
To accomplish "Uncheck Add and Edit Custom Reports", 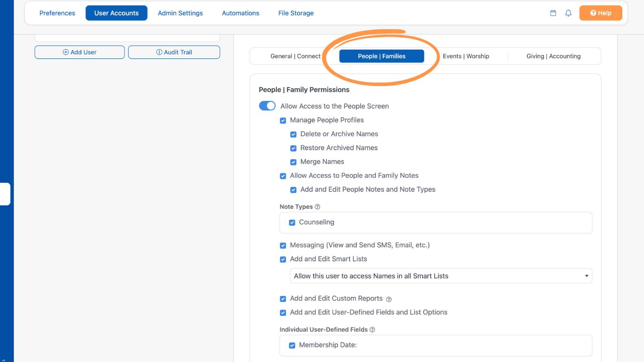I will point(283,299).
